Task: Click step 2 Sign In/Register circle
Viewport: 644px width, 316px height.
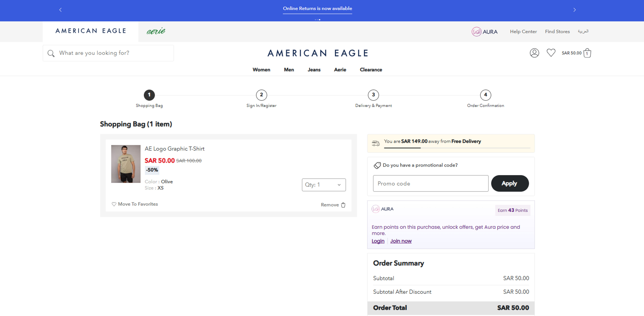Action: (x=261, y=95)
